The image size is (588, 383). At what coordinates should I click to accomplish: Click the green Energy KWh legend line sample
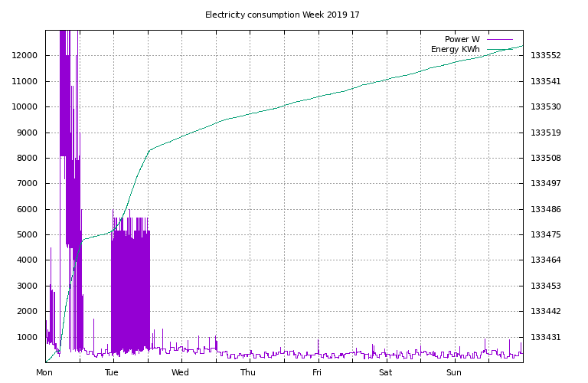(500, 49)
